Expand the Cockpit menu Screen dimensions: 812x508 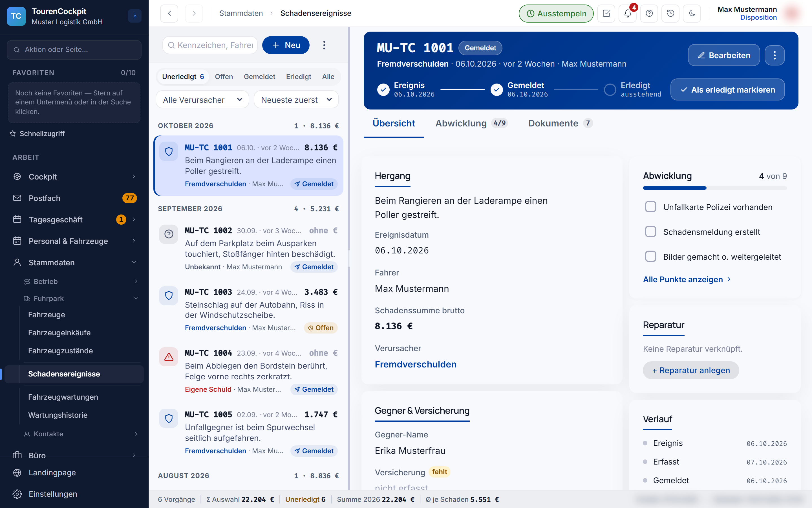click(74, 177)
